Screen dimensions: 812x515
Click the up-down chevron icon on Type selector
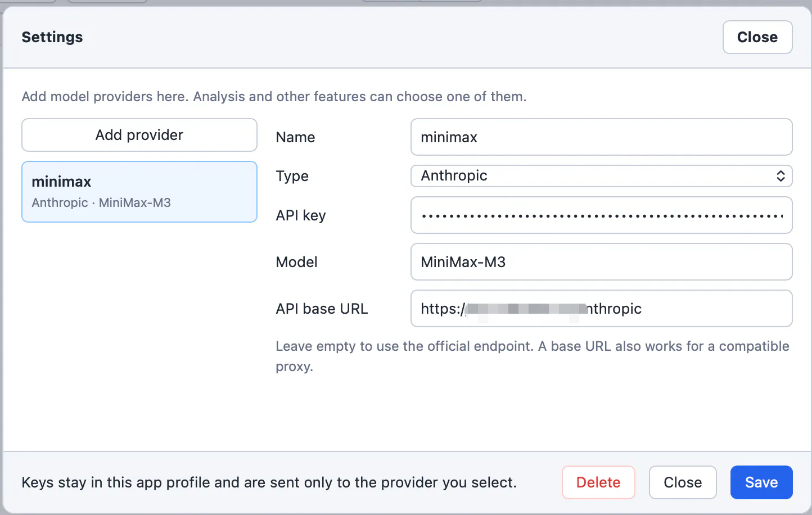(781, 176)
